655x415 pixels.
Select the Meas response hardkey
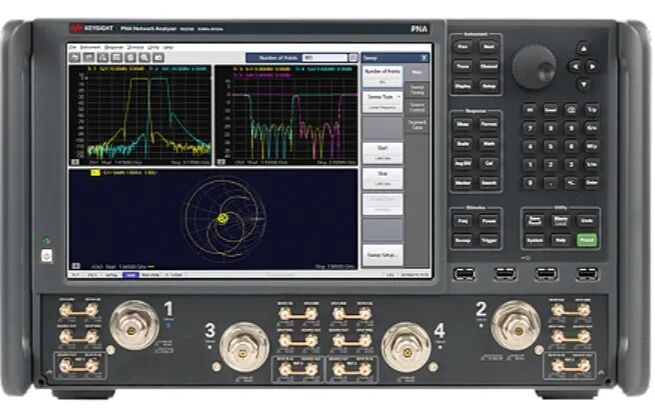(x=463, y=124)
